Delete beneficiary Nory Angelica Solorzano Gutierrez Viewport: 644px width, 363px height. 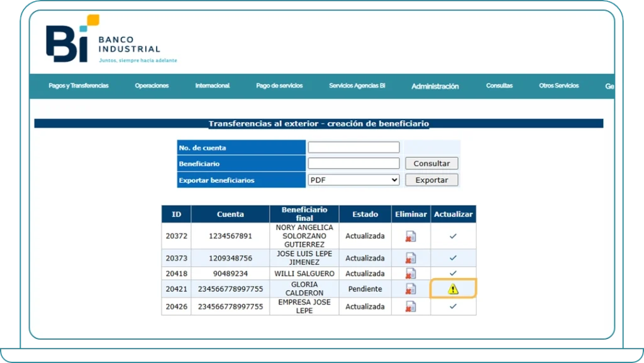pos(411,236)
